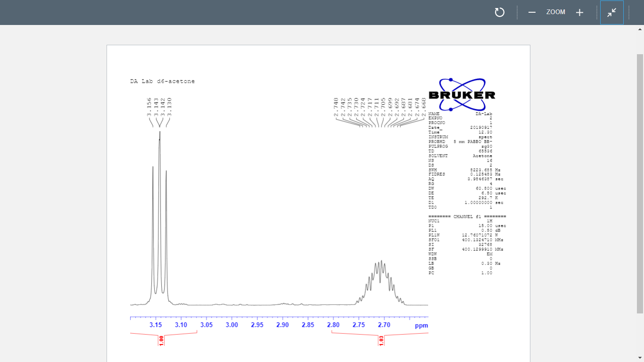
Task: Click the D1 value 1.00000000
Action: point(479,203)
